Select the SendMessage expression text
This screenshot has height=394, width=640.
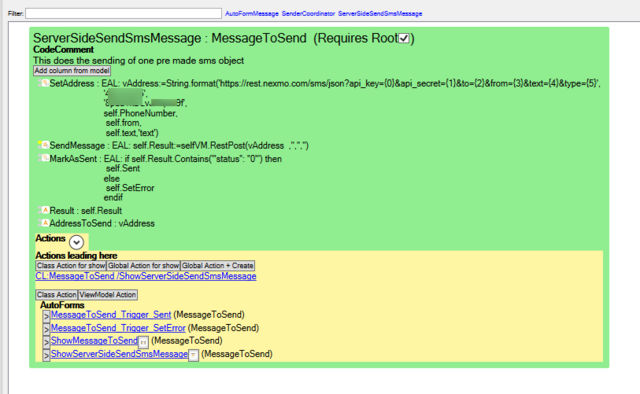211,145
